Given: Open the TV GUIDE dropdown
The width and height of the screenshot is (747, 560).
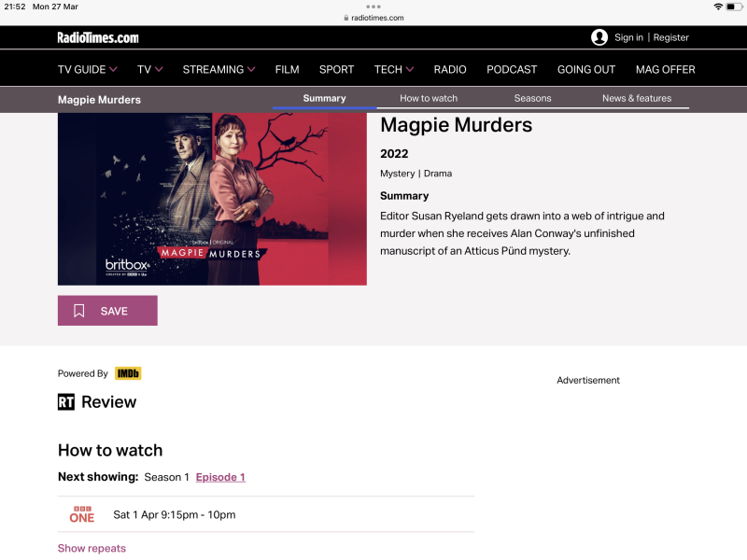Looking at the screenshot, I should point(87,69).
